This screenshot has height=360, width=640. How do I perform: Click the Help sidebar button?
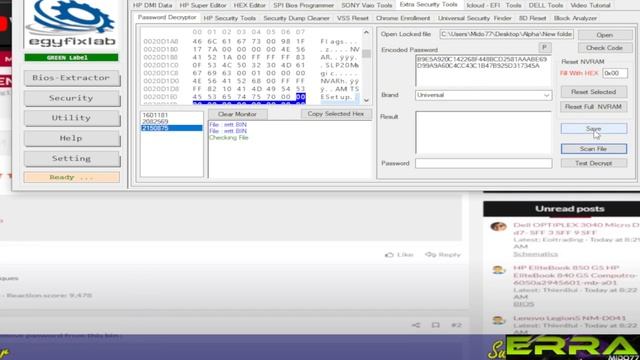pos(71,138)
